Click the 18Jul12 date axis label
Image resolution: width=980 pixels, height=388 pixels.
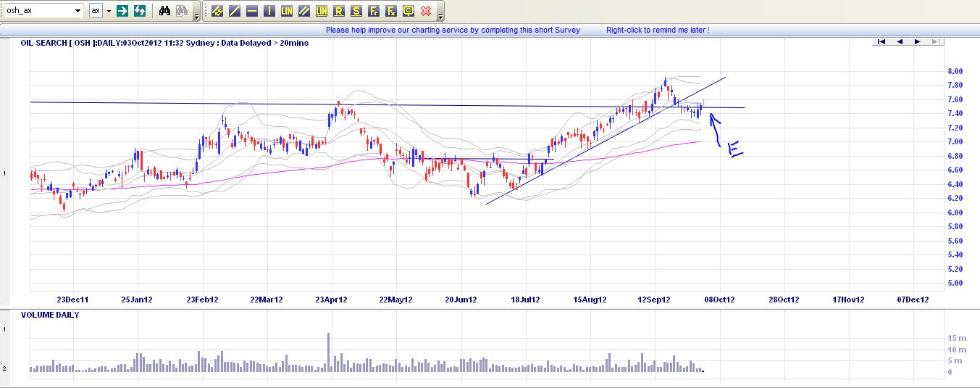(x=525, y=300)
